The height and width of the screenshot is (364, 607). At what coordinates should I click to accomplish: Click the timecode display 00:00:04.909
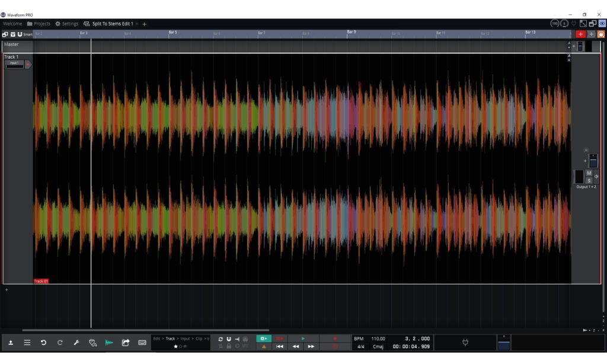point(411,347)
